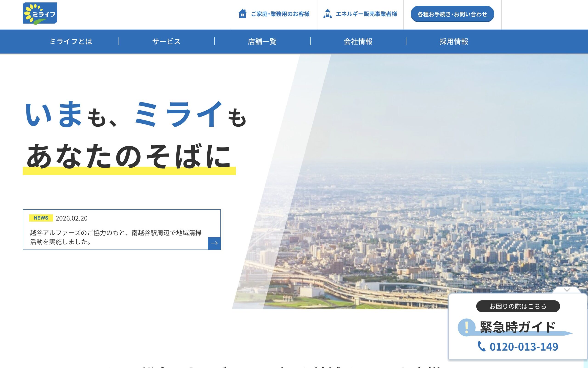Click the yellow NEWS label

pyautogui.click(x=41, y=218)
